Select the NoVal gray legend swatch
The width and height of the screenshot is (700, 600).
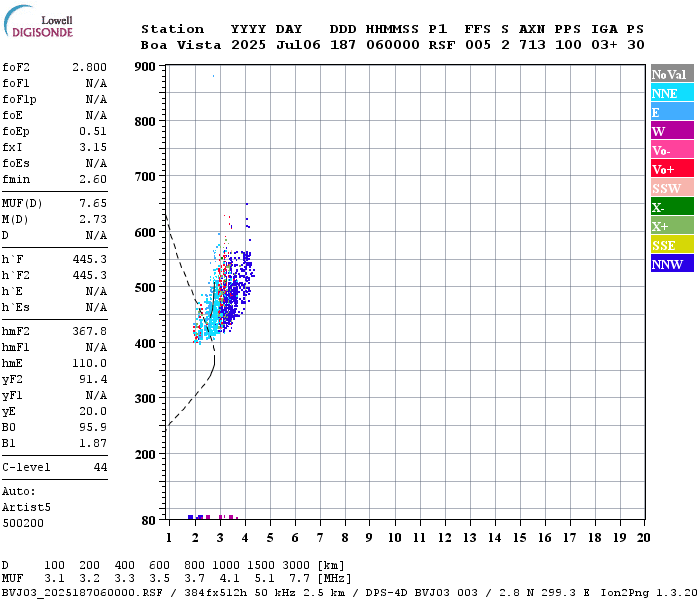click(672, 74)
